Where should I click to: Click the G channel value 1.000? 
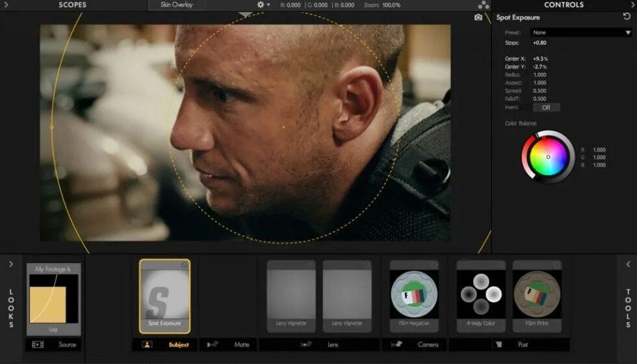(x=599, y=157)
